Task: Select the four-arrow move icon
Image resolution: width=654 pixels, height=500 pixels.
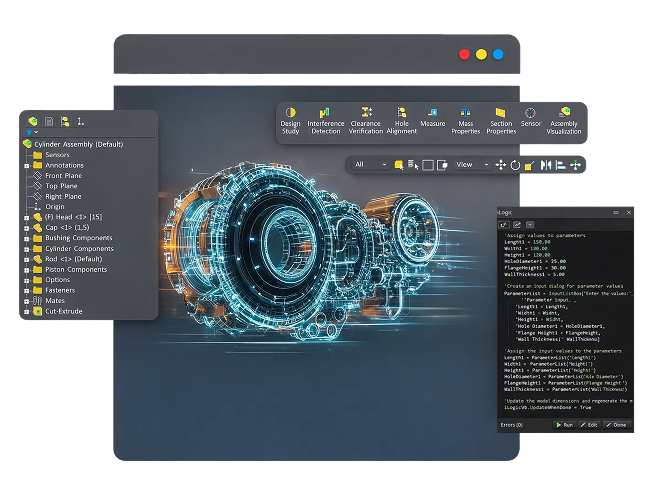Action: [501, 165]
